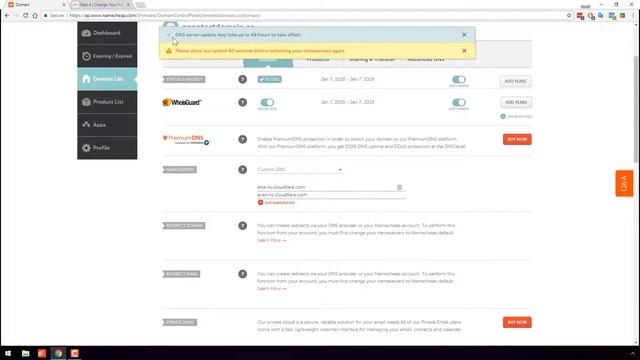Image resolution: width=640 pixels, height=360 pixels.
Task: Click the ACTIVE status badge
Action: pyautogui.click(x=269, y=79)
